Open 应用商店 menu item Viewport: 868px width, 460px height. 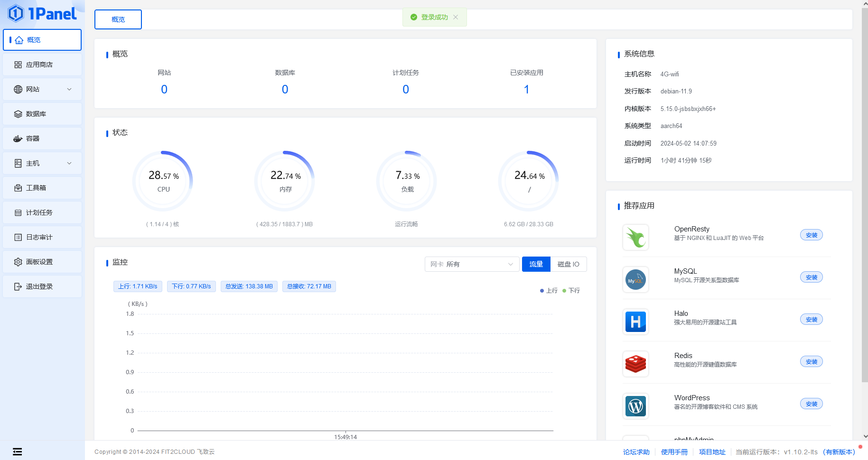[x=42, y=65]
